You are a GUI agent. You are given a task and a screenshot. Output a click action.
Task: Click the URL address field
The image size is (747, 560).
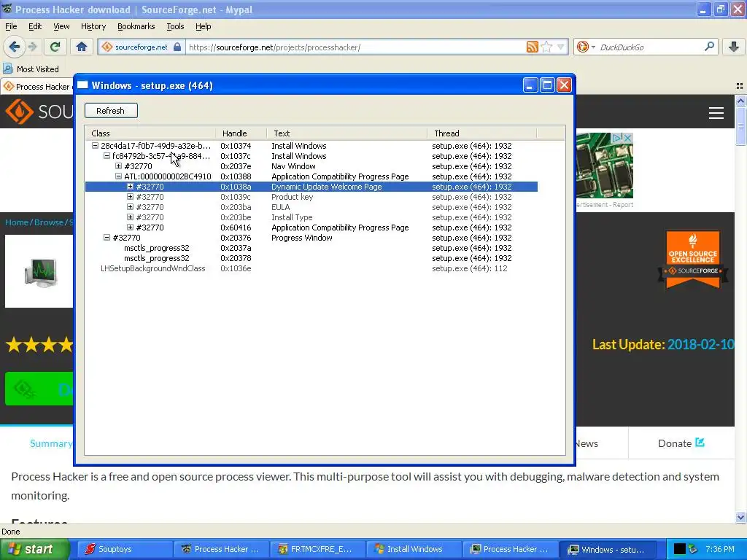pyautogui.click(x=355, y=47)
